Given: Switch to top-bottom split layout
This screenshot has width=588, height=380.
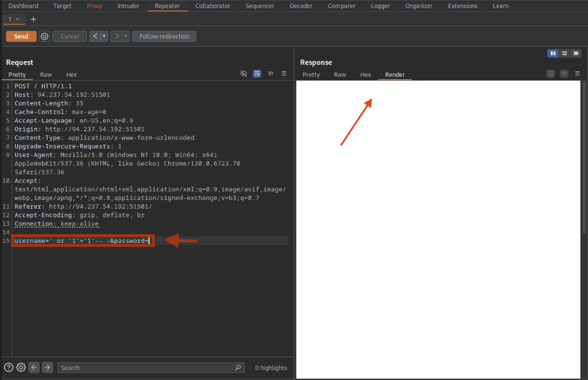Looking at the screenshot, I should pos(564,53).
